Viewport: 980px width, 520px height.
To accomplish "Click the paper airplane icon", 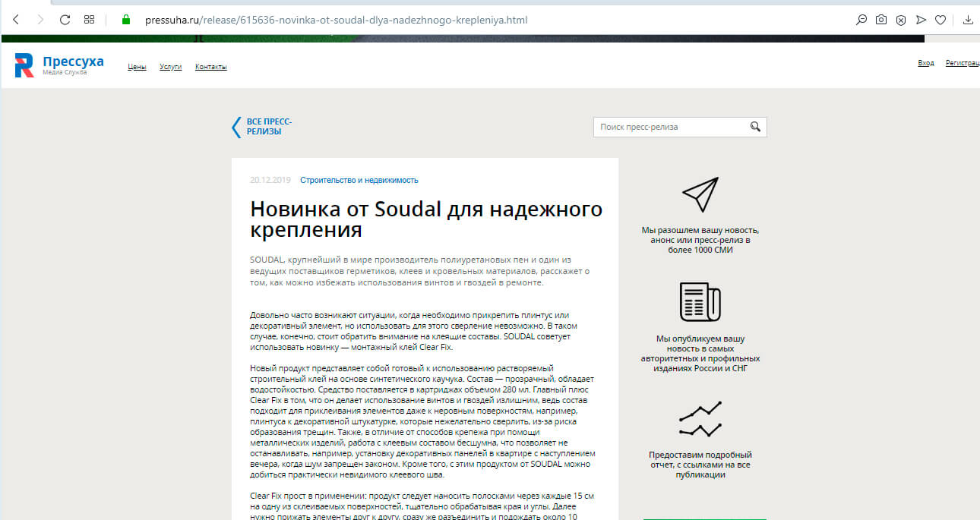I will click(x=700, y=195).
